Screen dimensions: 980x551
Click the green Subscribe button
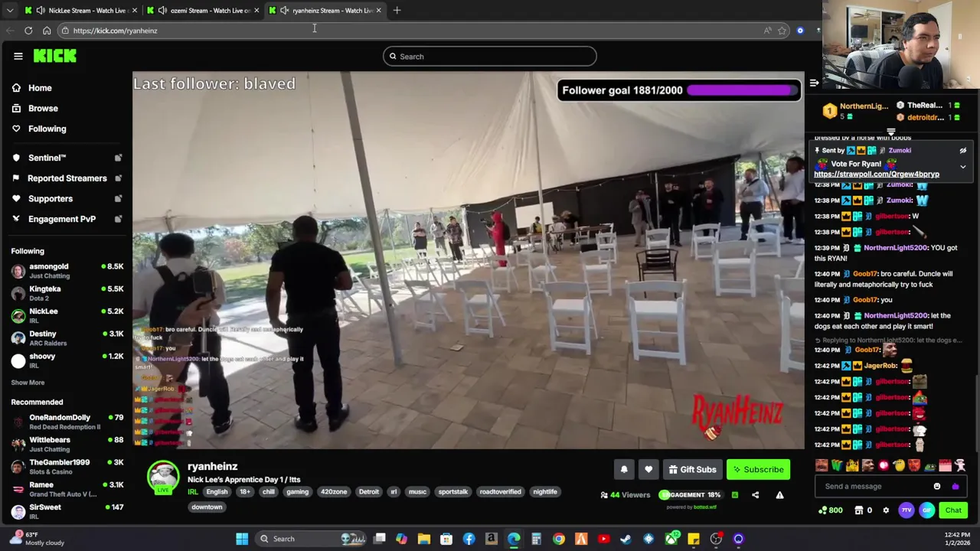point(758,470)
